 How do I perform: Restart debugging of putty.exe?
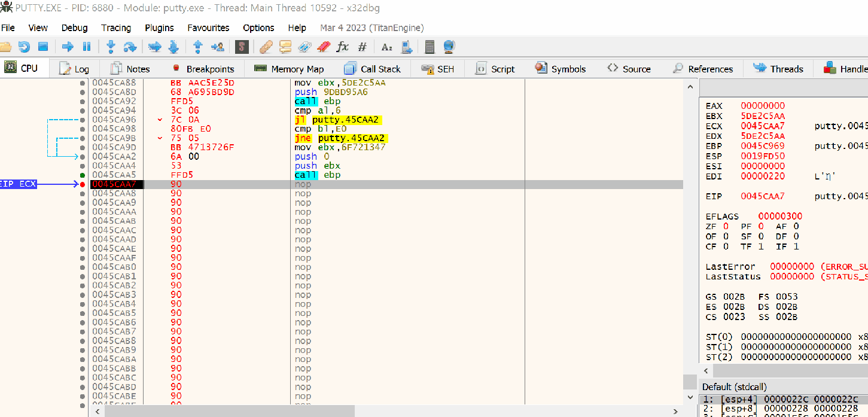[x=24, y=47]
